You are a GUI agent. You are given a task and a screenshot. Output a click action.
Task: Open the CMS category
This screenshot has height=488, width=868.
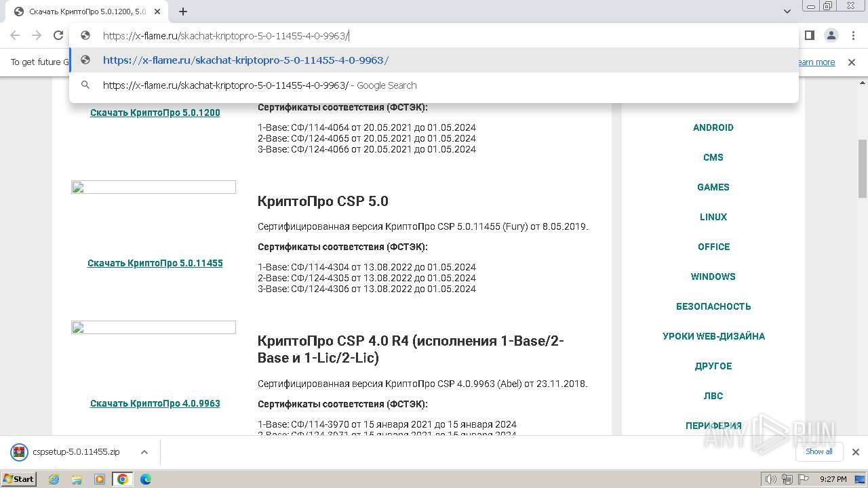[x=713, y=157]
